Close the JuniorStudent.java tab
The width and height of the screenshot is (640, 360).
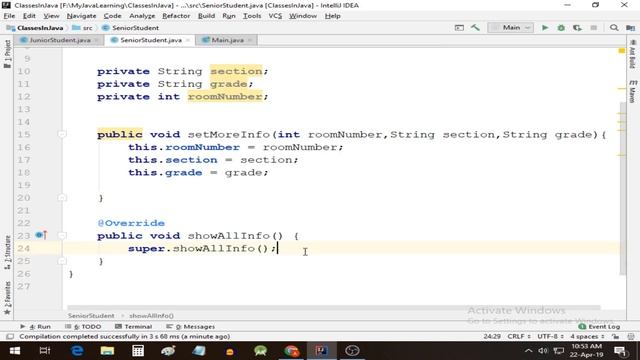coord(97,40)
